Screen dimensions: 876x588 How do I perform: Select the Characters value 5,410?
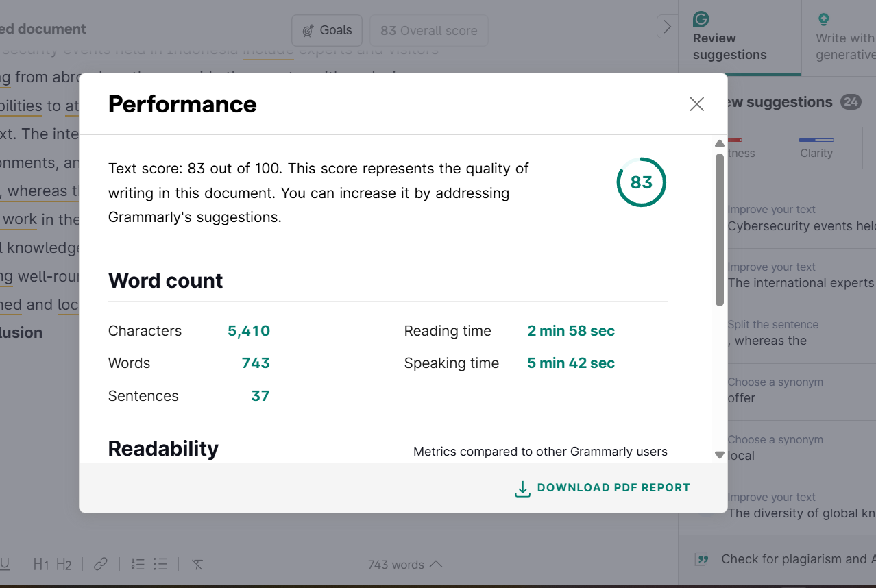pyautogui.click(x=249, y=331)
